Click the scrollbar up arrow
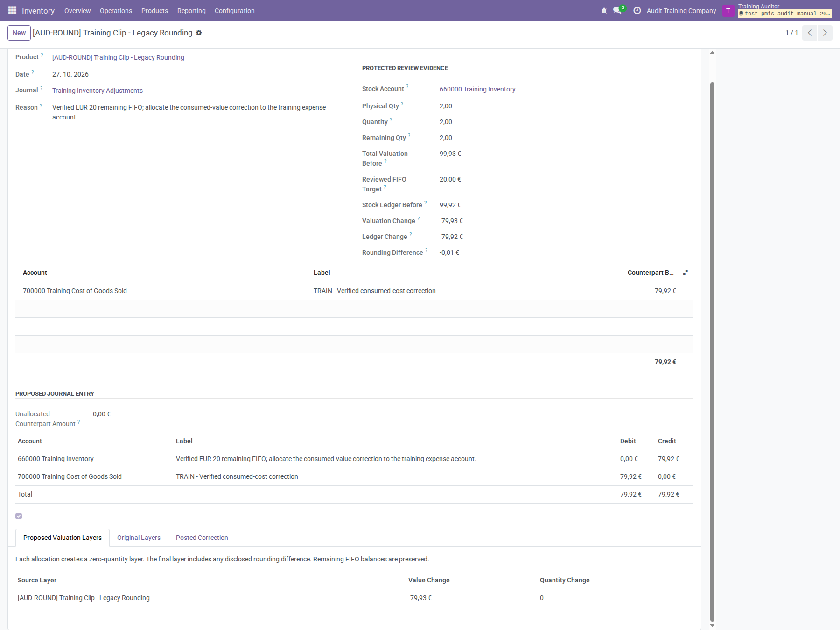 click(712, 52)
